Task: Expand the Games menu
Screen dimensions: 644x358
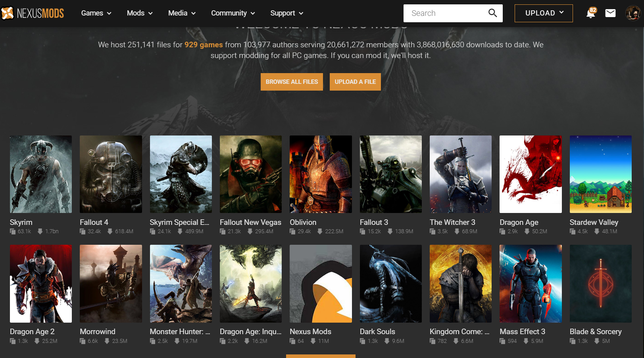Action: point(96,13)
